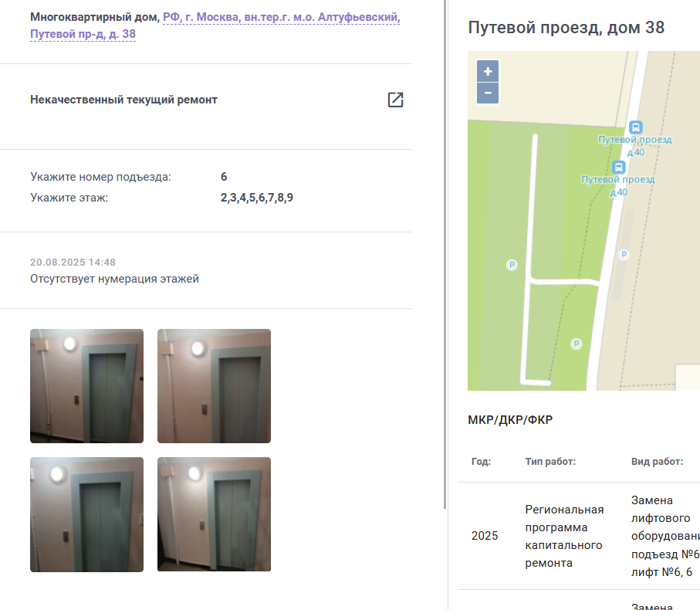Click the bottom parking marker on map
700x610 pixels.
577,344
